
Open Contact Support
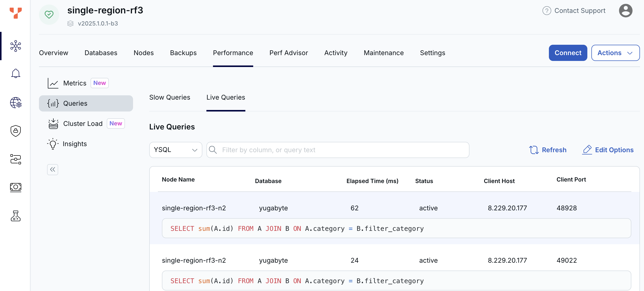[579, 10]
